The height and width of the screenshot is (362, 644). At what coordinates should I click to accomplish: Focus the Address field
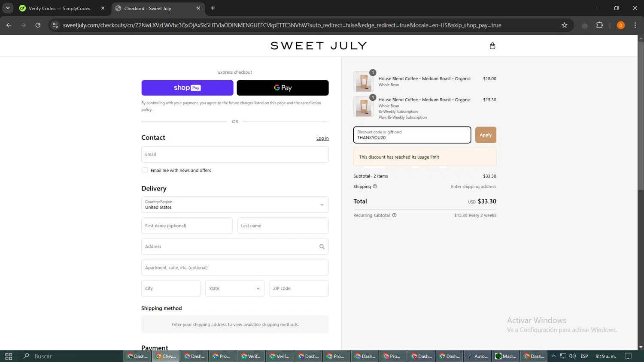coord(235,247)
